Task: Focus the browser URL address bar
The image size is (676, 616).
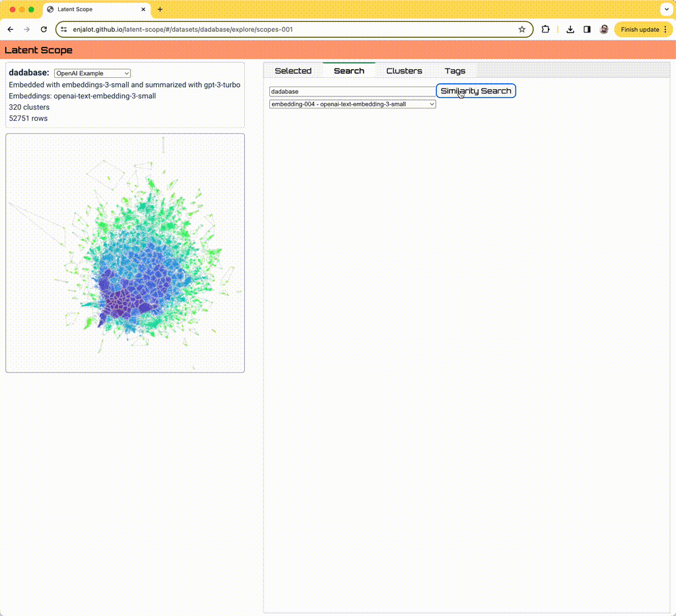Action: click(293, 29)
